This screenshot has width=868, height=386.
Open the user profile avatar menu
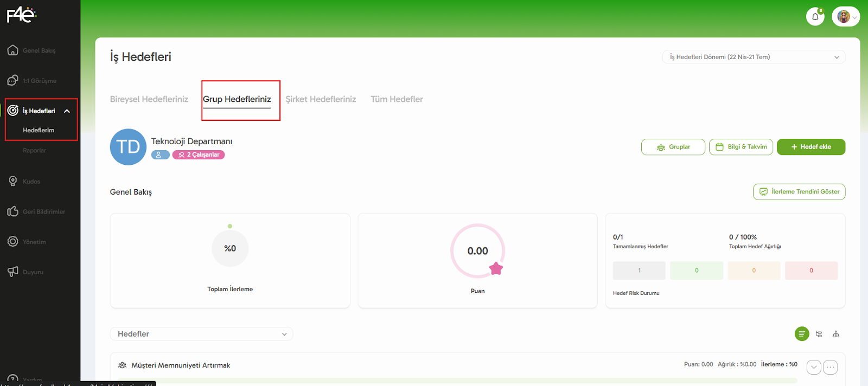[x=845, y=17]
